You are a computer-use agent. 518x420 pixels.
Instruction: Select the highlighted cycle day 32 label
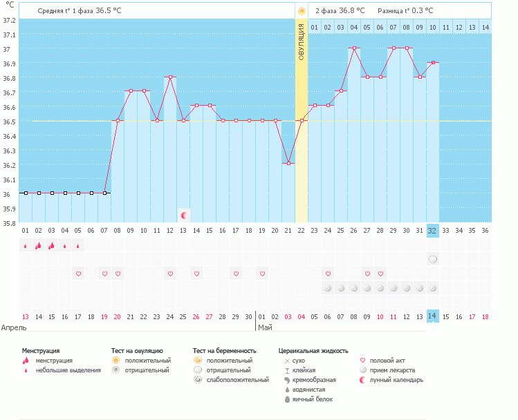coord(432,230)
